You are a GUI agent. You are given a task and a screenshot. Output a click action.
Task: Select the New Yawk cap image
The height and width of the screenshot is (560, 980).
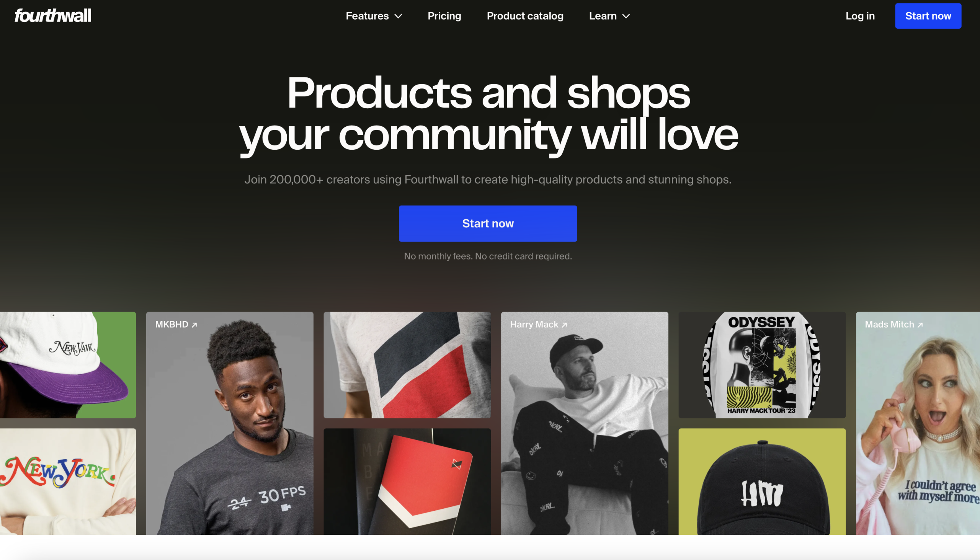pos(68,365)
